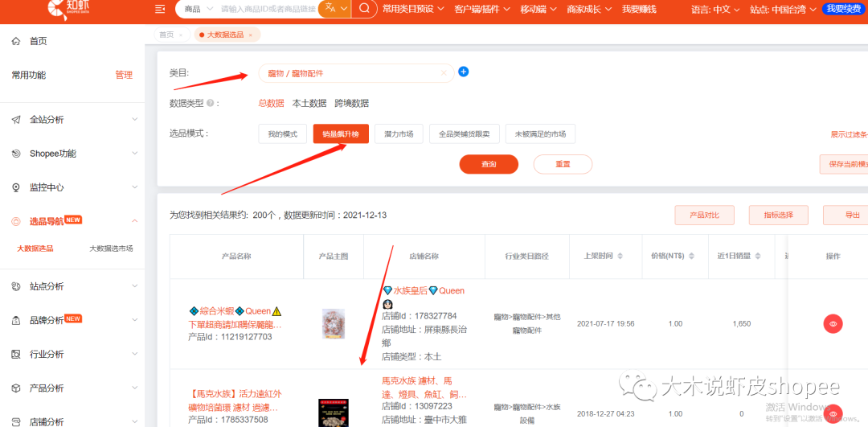Close the 大数据选品 tab with x
Image resolution: width=868 pixels, height=427 pixels.
250,35
